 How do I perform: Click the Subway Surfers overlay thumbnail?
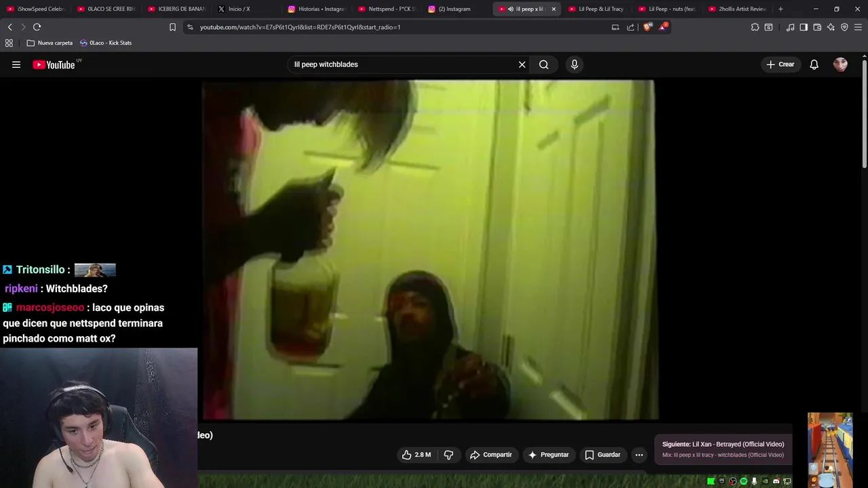tap(830, 449)
